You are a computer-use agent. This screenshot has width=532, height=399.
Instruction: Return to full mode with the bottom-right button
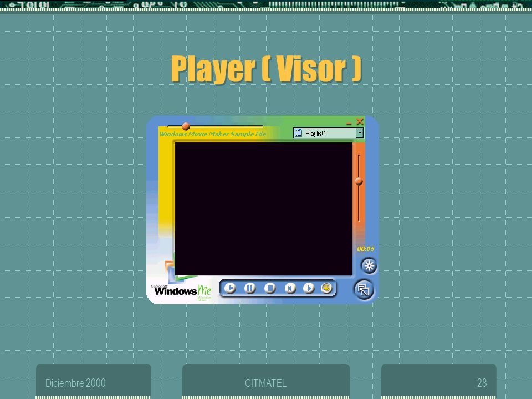pyautogui.click(x=364, y=290)
